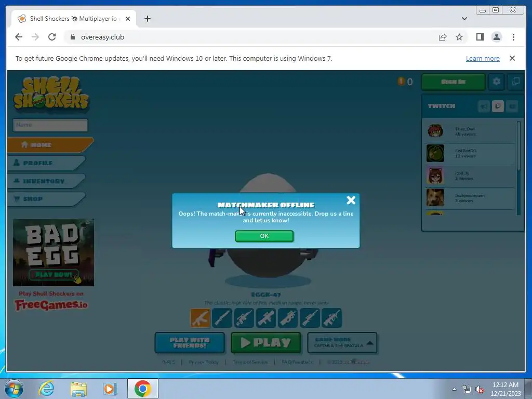Open Windows Media Player from the taskbar
The image size is (532, 399).
(110, 389)
